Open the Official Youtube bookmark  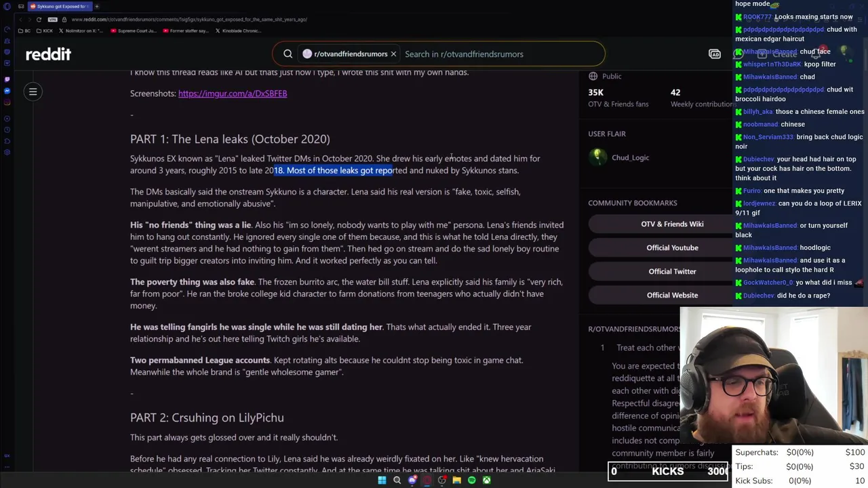[x=672, y=247]
